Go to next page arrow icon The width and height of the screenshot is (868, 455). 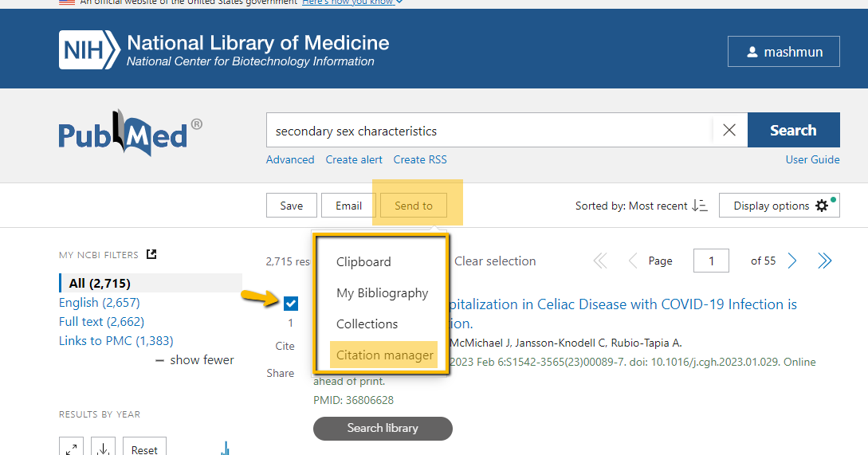792,261
